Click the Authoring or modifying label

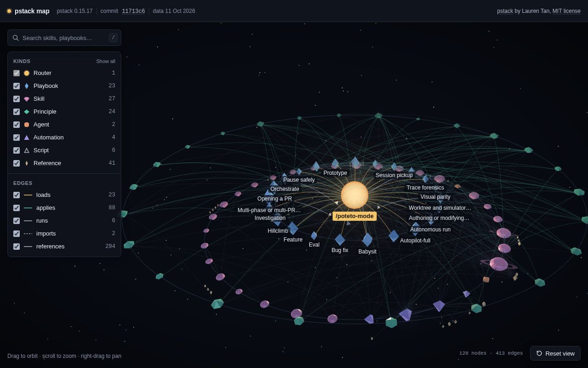(x=439, y=218)
